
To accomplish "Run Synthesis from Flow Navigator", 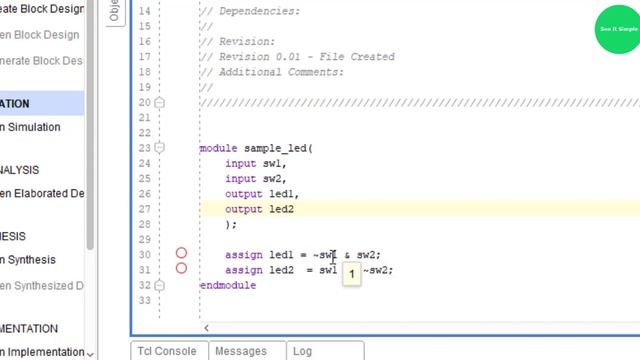I will coord(28,260).
